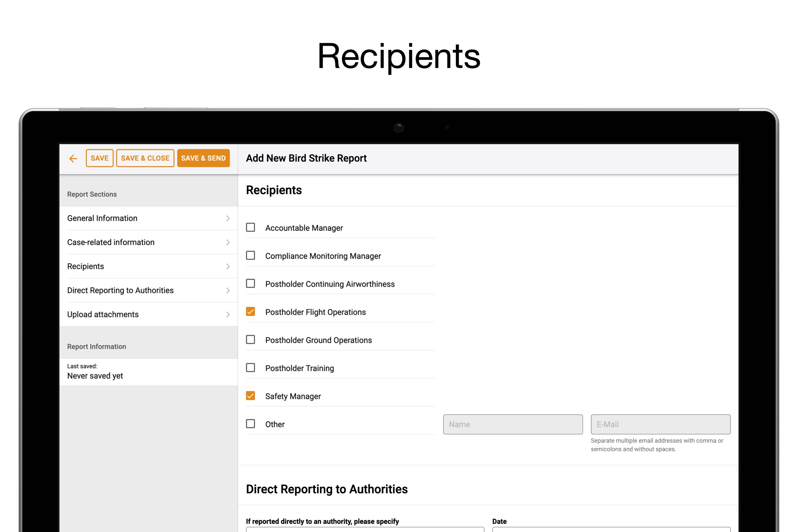Expand General Information section chevron
The height and width of the screenshot is (532, 798).
click(x=228, y=218)
